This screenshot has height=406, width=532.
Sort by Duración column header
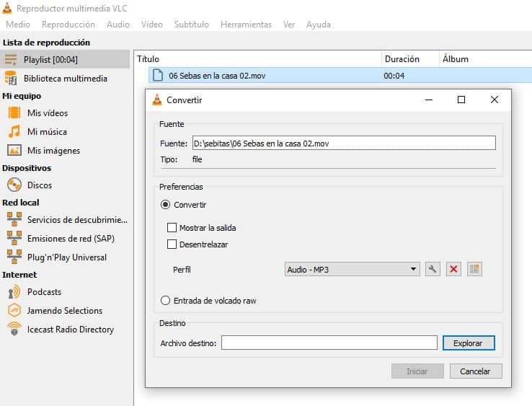point(410,59)
